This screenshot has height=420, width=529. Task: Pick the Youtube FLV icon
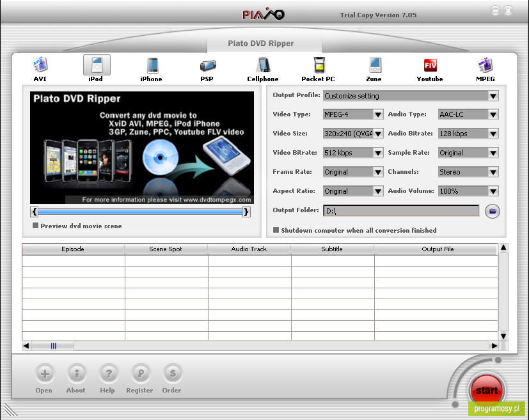[430, 65]
